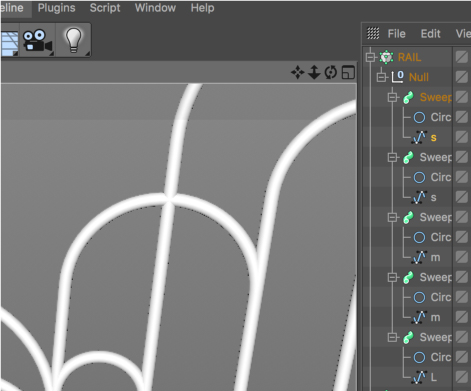The height and width of the screenshot is (391, 471).
Task: Select the Null object axis icon
Action: 397,77
